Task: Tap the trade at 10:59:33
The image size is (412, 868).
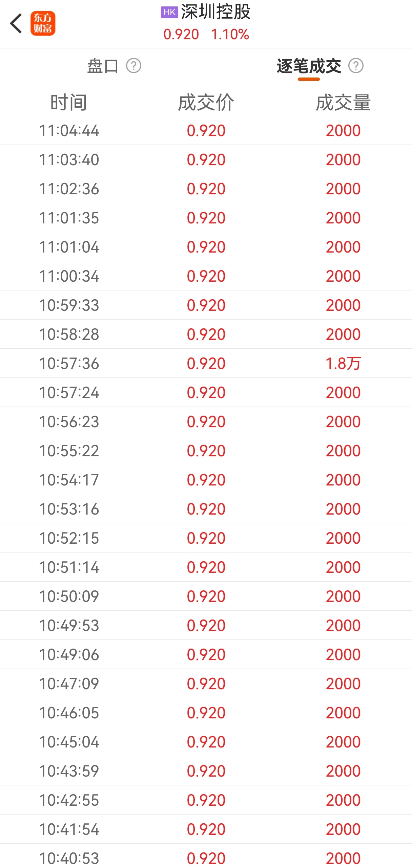Action: pyautogui.click(x=206, y=305)
